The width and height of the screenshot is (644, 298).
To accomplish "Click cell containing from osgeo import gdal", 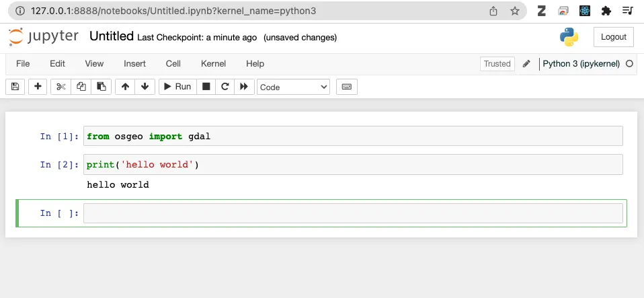I will (353, 136).
